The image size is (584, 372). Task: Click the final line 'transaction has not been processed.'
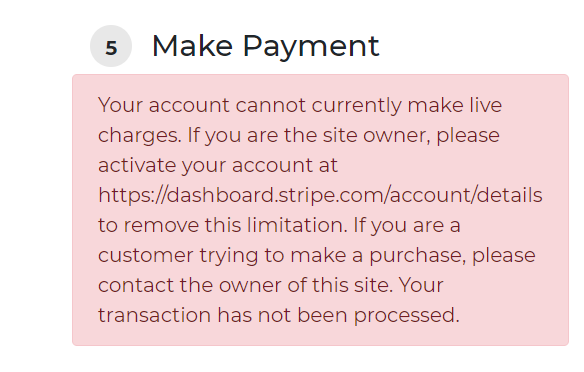click(x=279, y=315)
